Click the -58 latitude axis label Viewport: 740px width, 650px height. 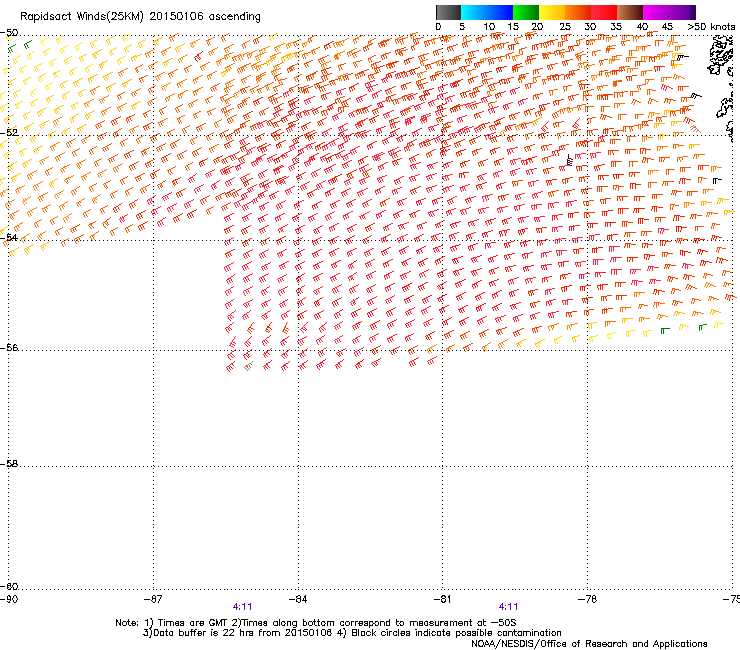click(9, 464)
